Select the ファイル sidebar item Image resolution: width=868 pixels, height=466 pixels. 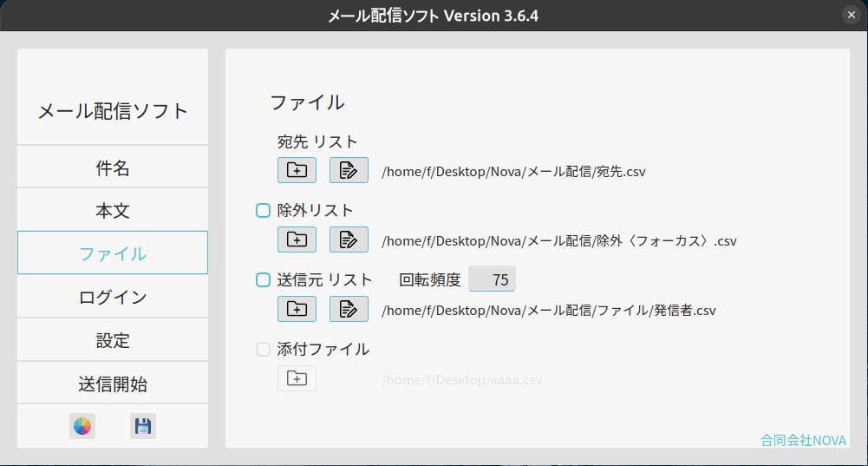pyautogui.click(x=113, y=253)
